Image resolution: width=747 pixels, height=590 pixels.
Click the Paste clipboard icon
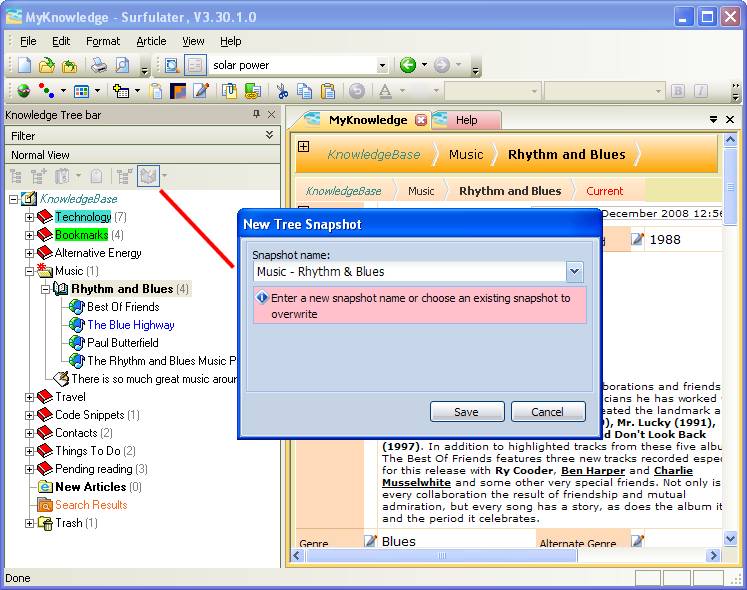(x=328, y=91)
